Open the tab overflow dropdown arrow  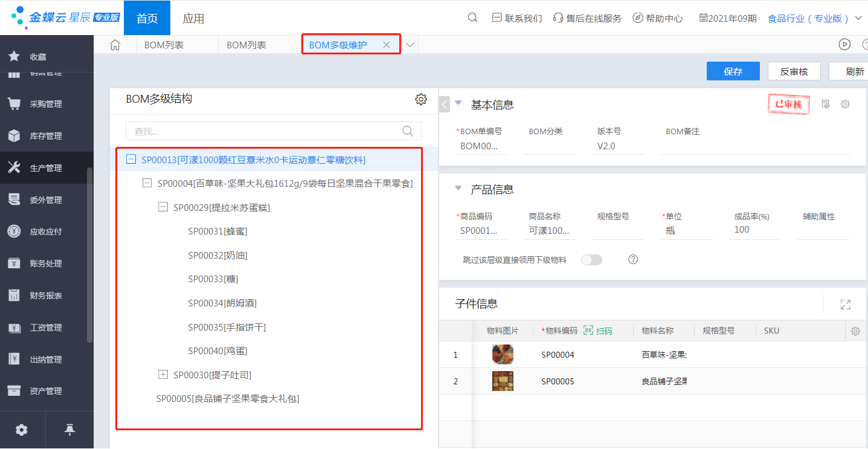click(410, 44)
